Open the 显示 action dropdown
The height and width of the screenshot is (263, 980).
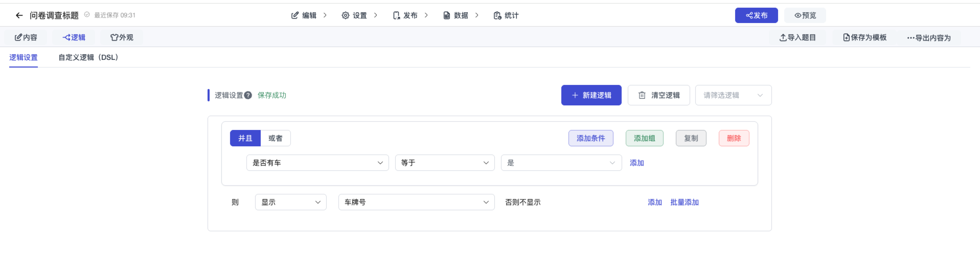click(x=290, y=202)
